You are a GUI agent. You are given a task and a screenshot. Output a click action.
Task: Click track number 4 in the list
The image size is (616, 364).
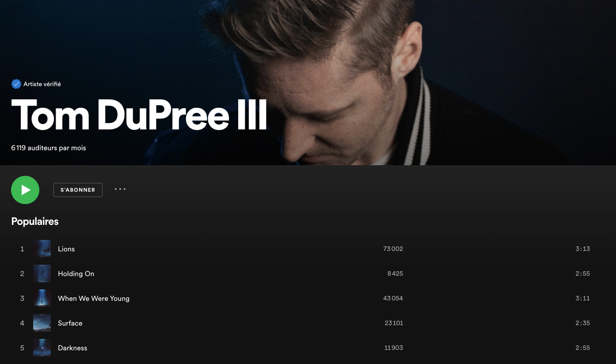tap(22, 323)
